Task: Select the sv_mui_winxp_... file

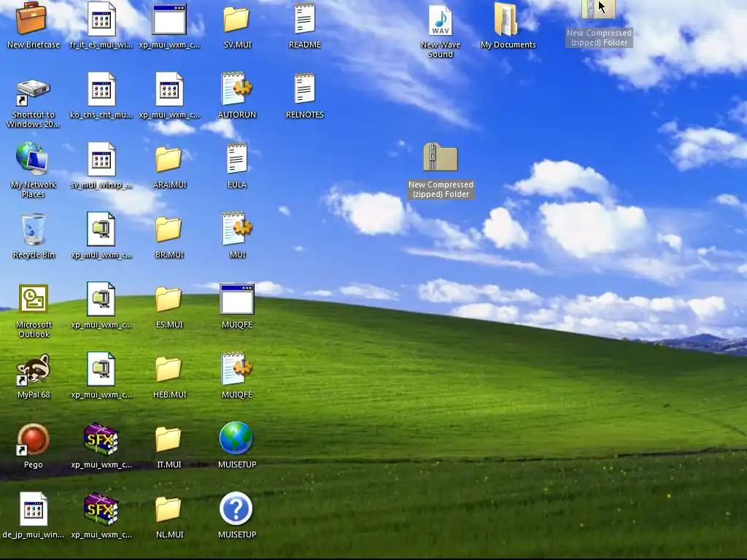Action: tap(101, 159)
